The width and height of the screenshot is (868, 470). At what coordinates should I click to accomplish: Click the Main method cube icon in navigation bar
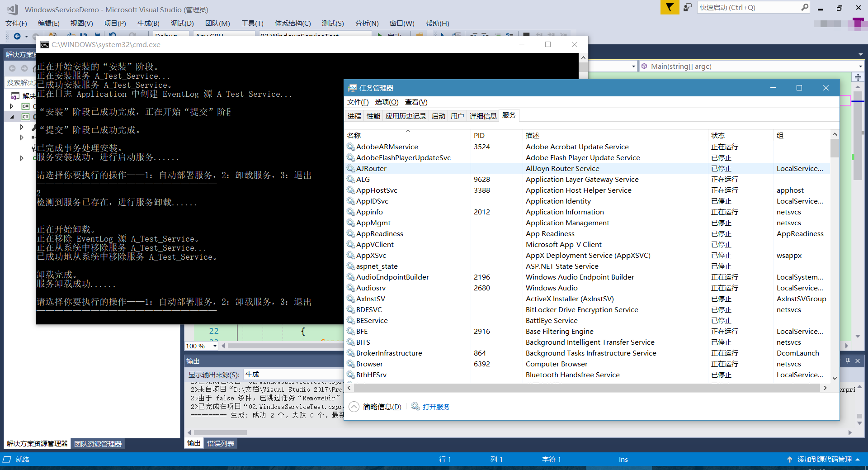644,66
